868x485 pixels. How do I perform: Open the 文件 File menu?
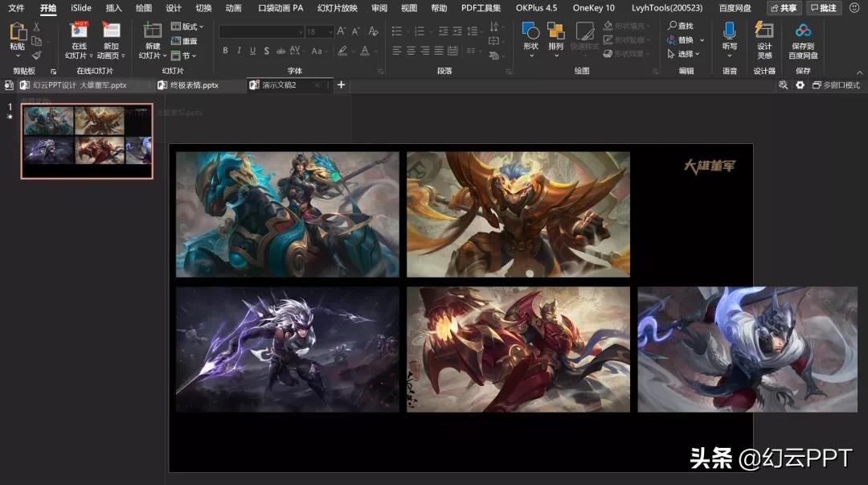[x=16, y=8]
